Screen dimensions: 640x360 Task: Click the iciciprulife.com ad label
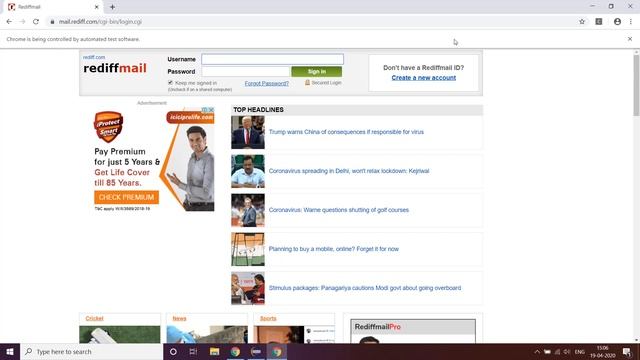click(x=190, y=118)
